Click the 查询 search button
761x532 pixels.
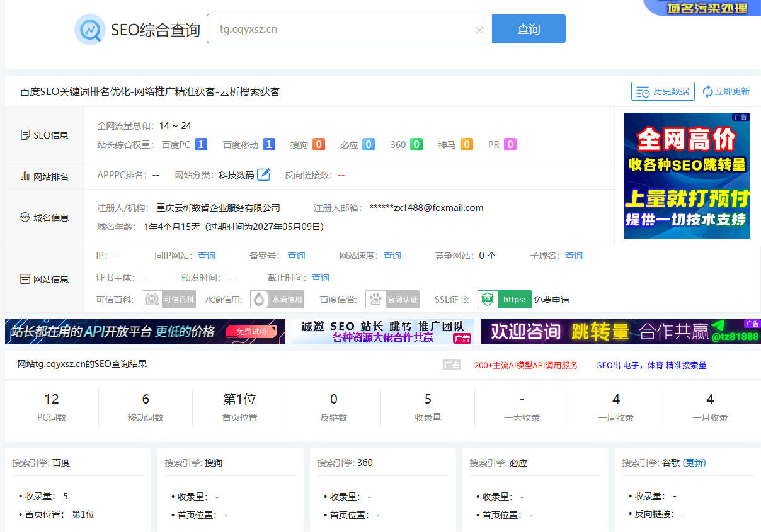click(x=529, y=29)
